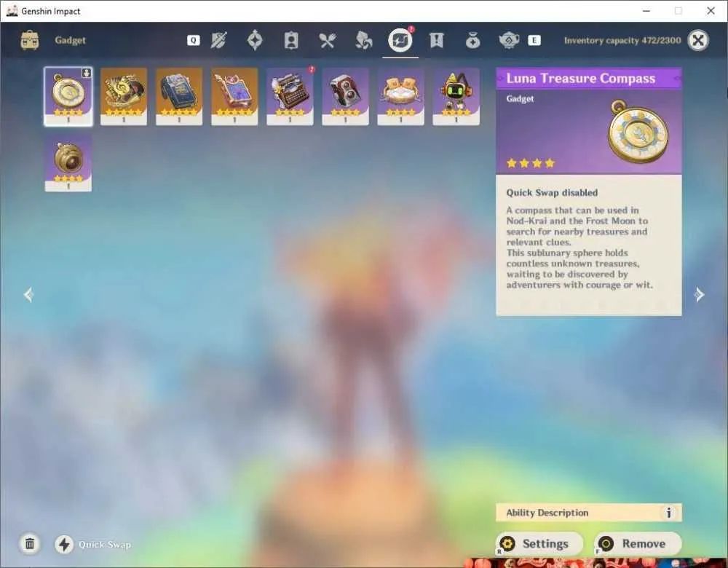Viewport: 728px width, 568px height.
Task: Open the Ability Description info icon
Action: pos(668,513)
